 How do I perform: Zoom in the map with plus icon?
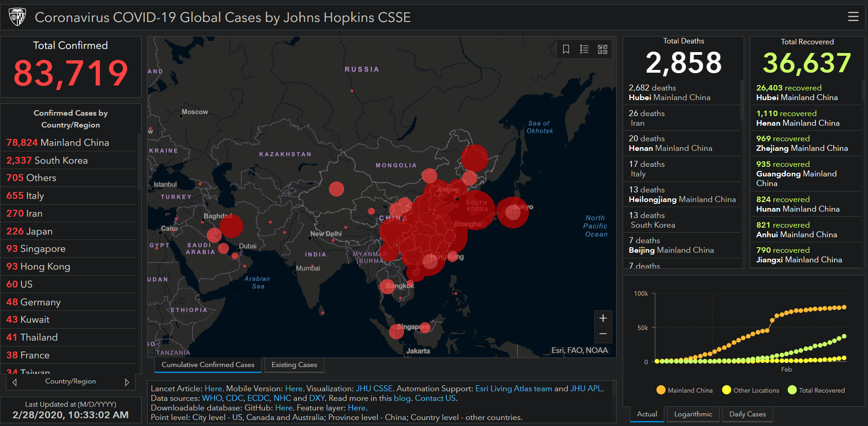tap(603, 318)
